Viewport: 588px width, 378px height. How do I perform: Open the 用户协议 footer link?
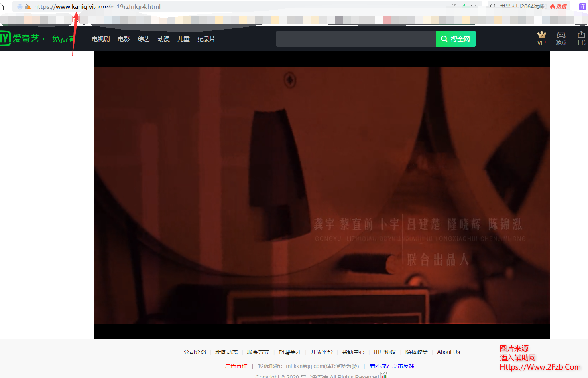(x=385, y=352)
